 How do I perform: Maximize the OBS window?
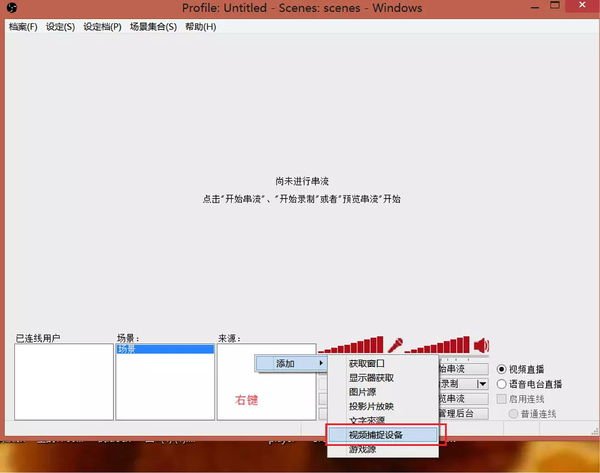pyautogui.click(x=555, y=5)
